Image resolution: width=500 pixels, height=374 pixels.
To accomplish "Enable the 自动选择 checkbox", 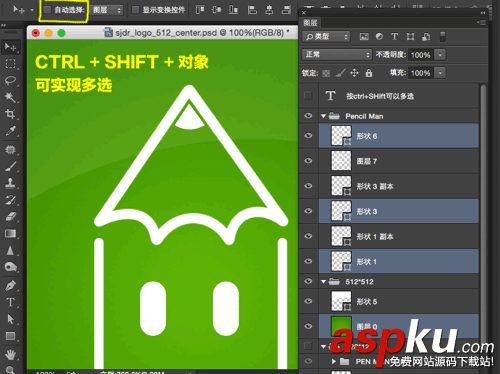I will click(x=47, y=10).
